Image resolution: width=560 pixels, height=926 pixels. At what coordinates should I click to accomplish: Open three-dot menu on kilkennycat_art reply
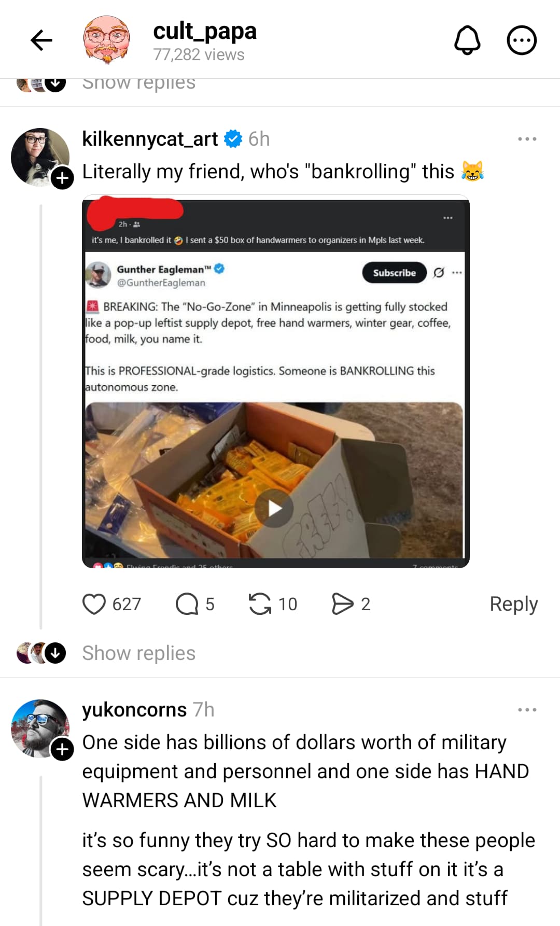click(527, 139)
